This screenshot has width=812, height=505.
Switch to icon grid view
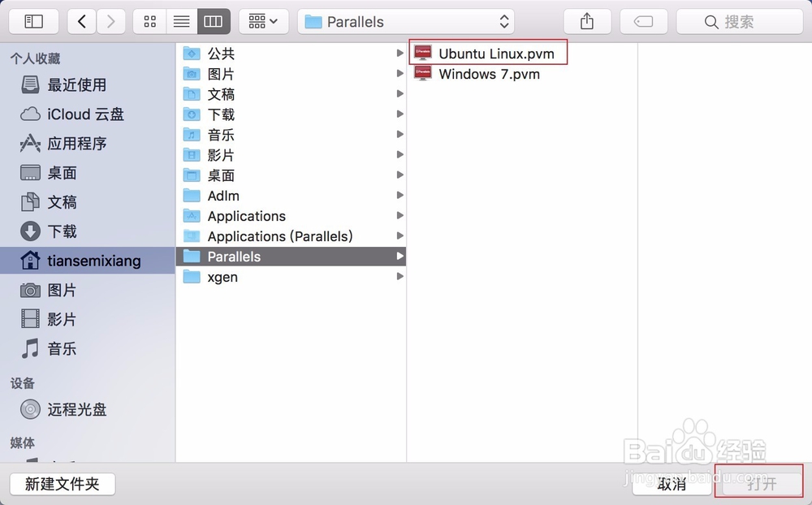(149, 21)
